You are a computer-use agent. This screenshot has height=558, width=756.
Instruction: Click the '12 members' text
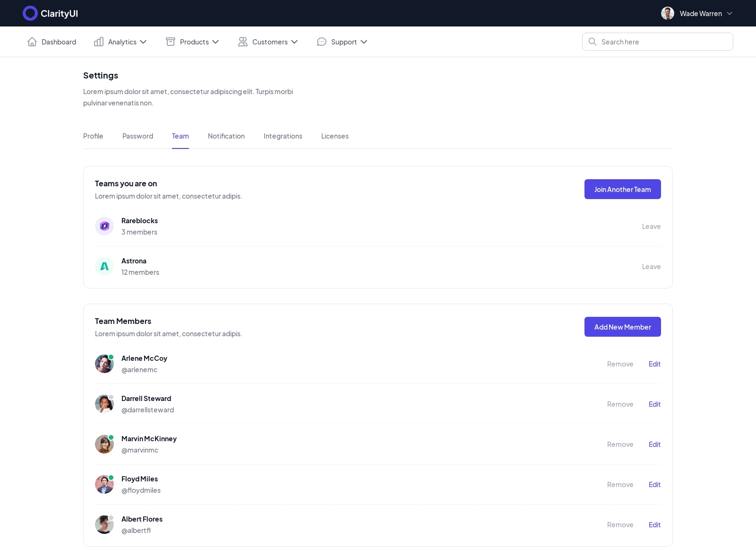tap(140, 272)
